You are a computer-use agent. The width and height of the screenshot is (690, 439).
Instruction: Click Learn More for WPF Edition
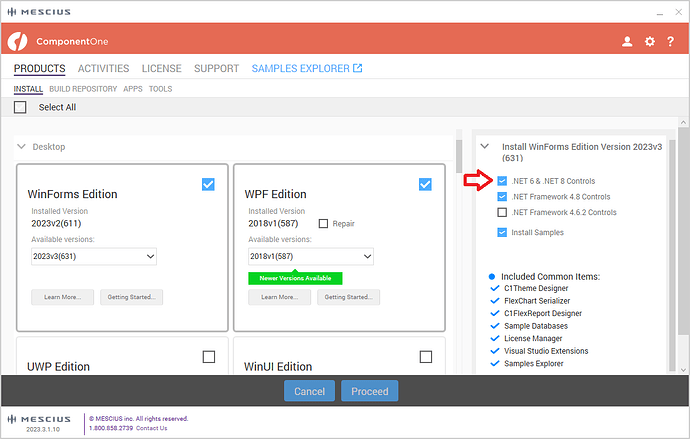tap(279, 297)
